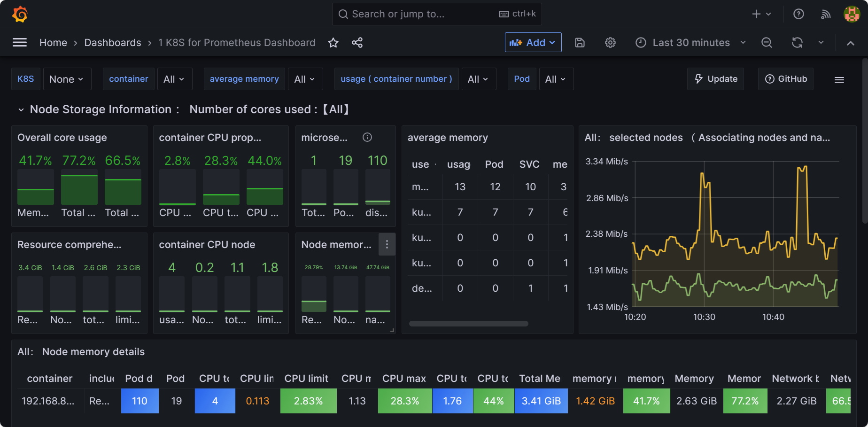
Task: Click the 2.83% CPU limit cell
Action: 308,401
